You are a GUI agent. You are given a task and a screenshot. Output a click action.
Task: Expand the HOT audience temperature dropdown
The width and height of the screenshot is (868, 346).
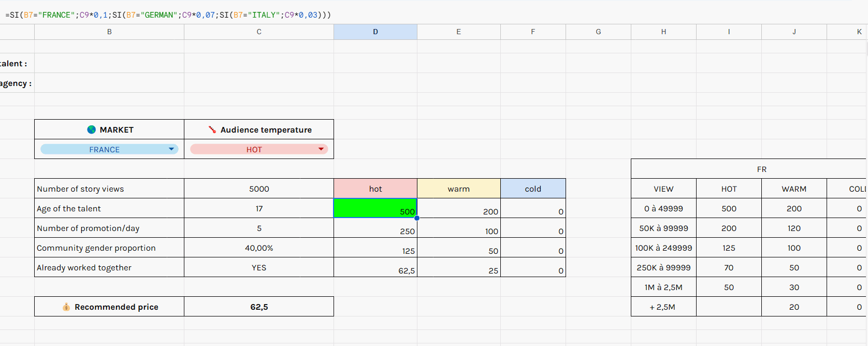point(321,149)
